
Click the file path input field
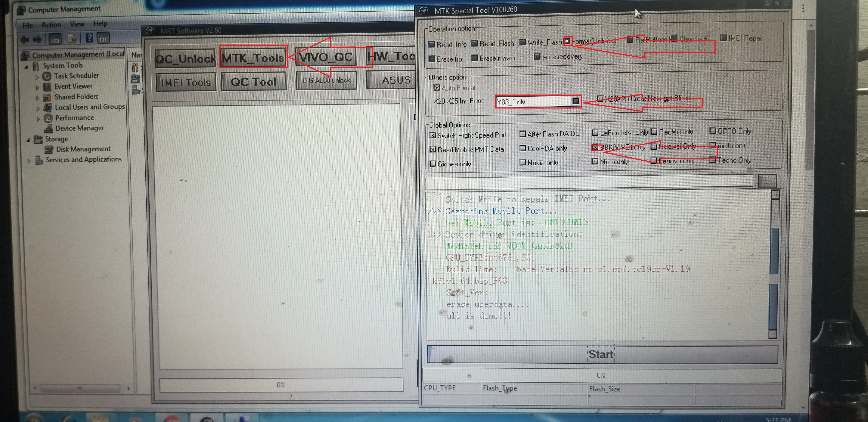(x=589, y=182)
